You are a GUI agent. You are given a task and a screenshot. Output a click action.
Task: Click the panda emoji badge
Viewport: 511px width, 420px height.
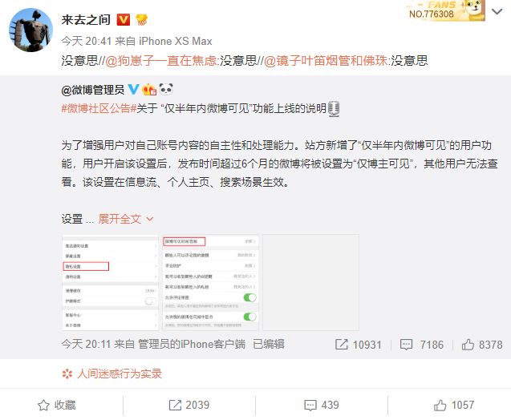pyautogui.click(x=166, y=88)
